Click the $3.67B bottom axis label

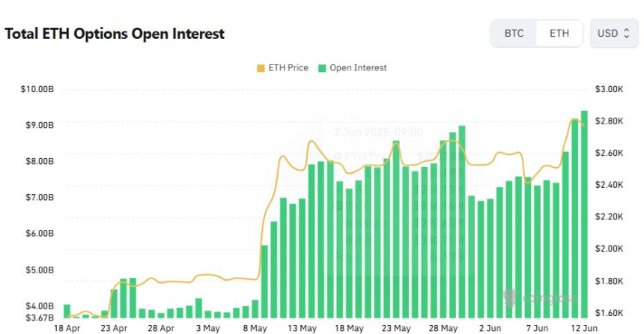coord(40,318)
